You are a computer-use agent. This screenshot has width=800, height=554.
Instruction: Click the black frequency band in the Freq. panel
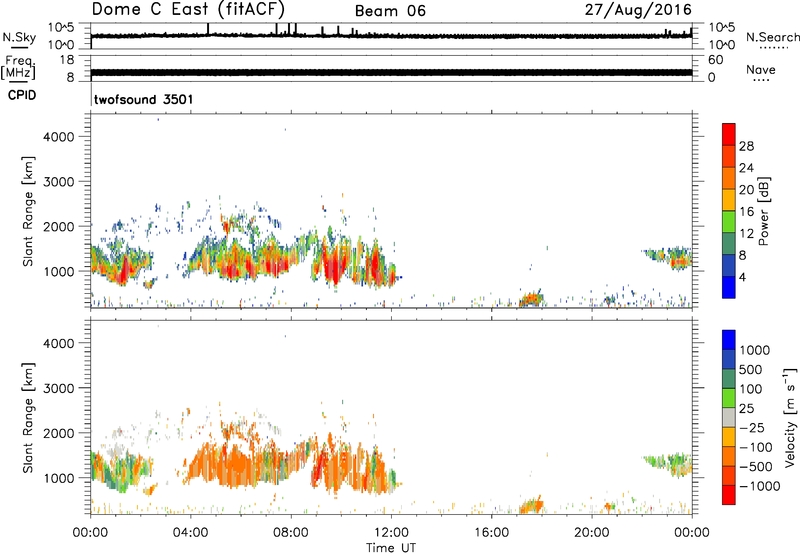point(391,72)
